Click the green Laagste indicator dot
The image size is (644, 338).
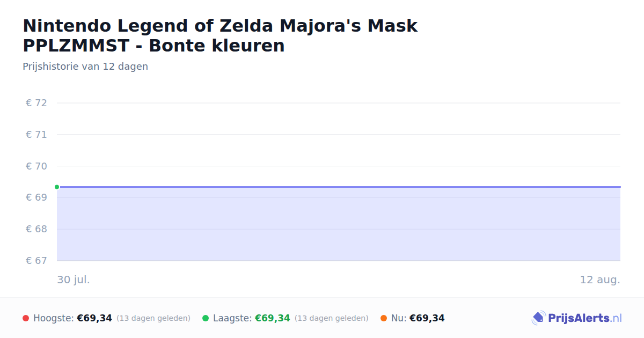click(x=206, y=318)
